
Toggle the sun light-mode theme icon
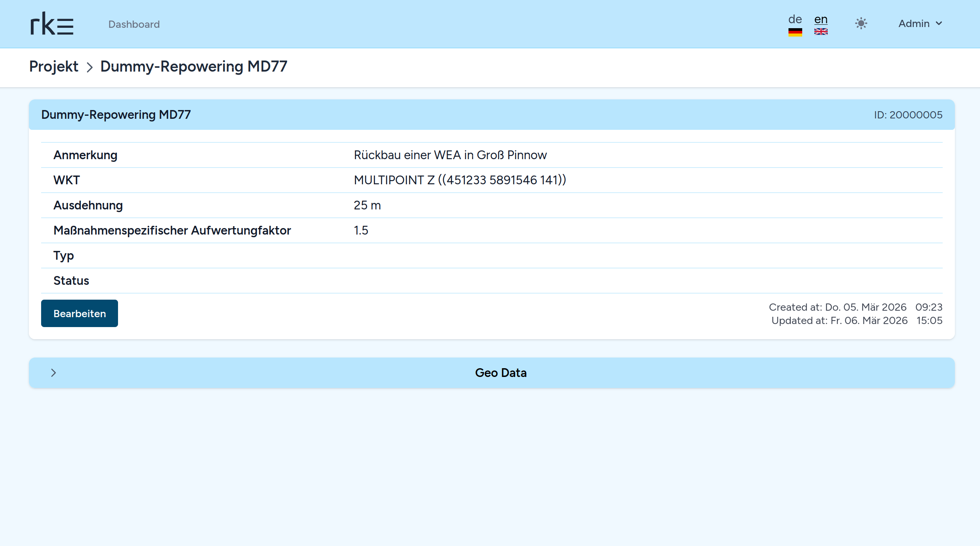pos(861,24)
